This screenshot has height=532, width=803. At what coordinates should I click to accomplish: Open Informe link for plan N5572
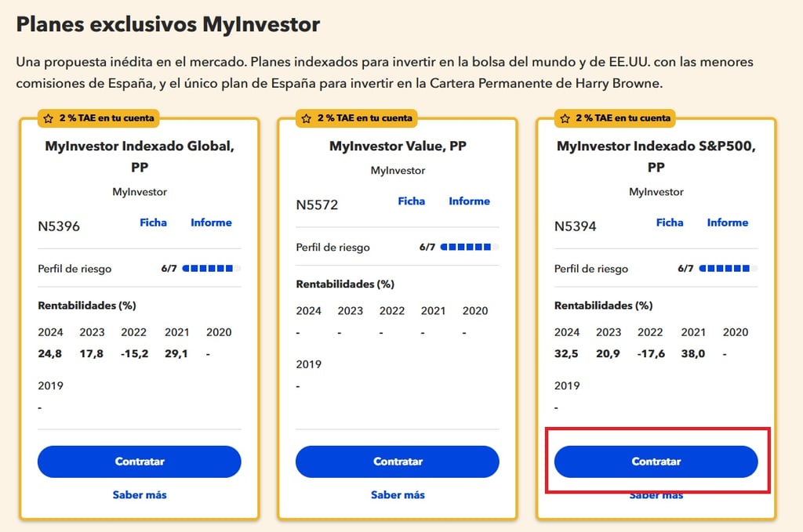[x=469, y=201]
